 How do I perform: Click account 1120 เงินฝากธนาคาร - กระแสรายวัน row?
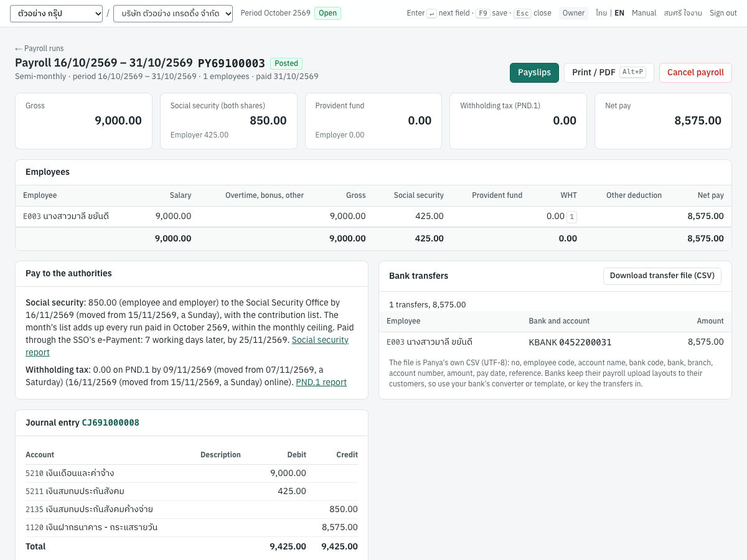(192, 528)
